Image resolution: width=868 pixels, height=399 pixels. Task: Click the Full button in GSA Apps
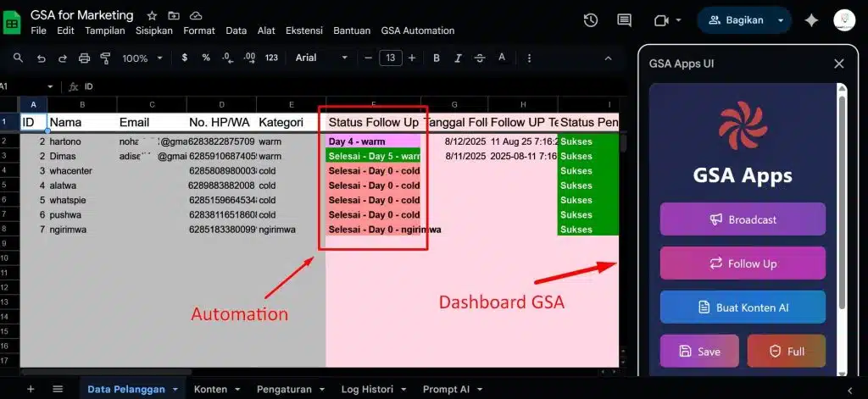tap(786, 351)
